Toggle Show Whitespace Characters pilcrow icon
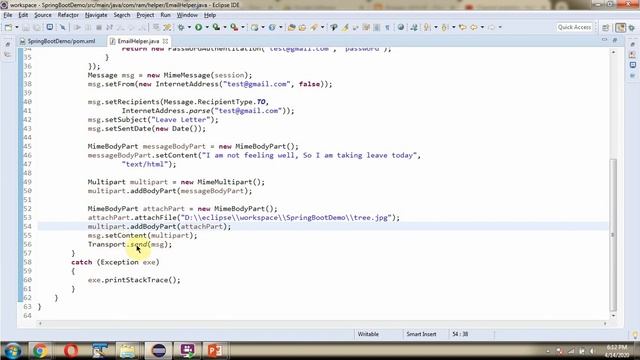Screen dimensions: 640x360 [x=387, y=27]
